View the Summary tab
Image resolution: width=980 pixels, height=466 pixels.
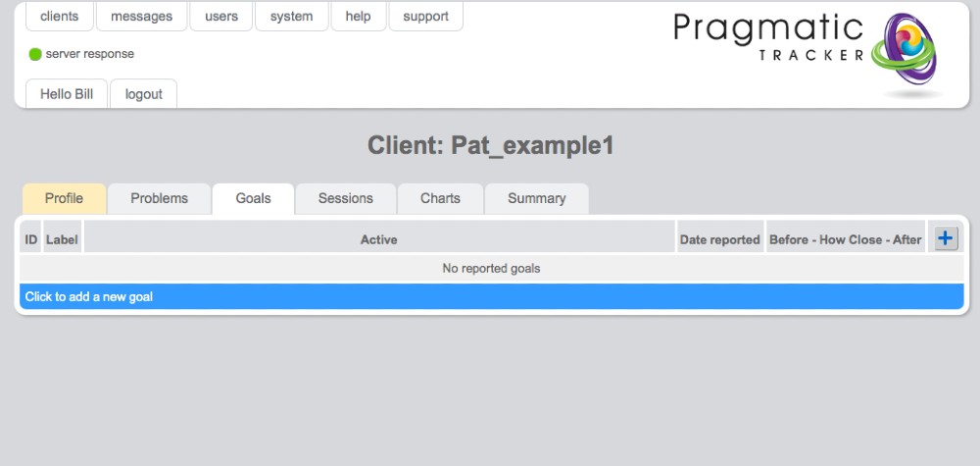point(536,198)
